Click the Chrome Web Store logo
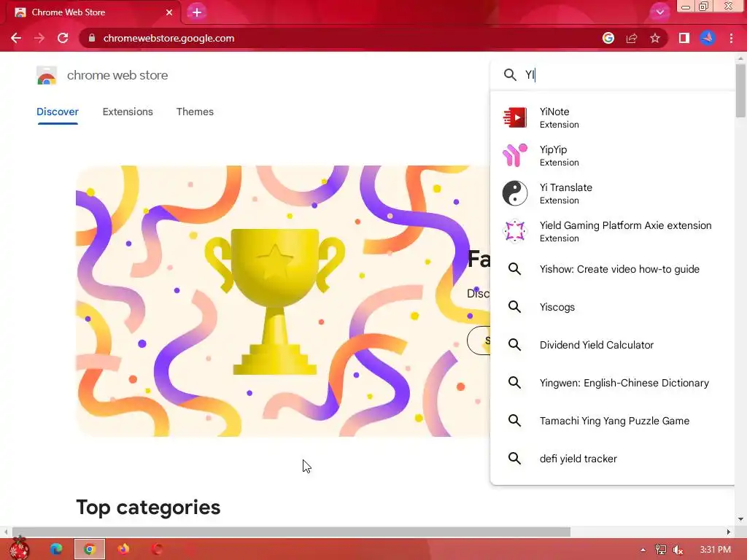Viewport: 747px width, 560px height. (47, 75)
